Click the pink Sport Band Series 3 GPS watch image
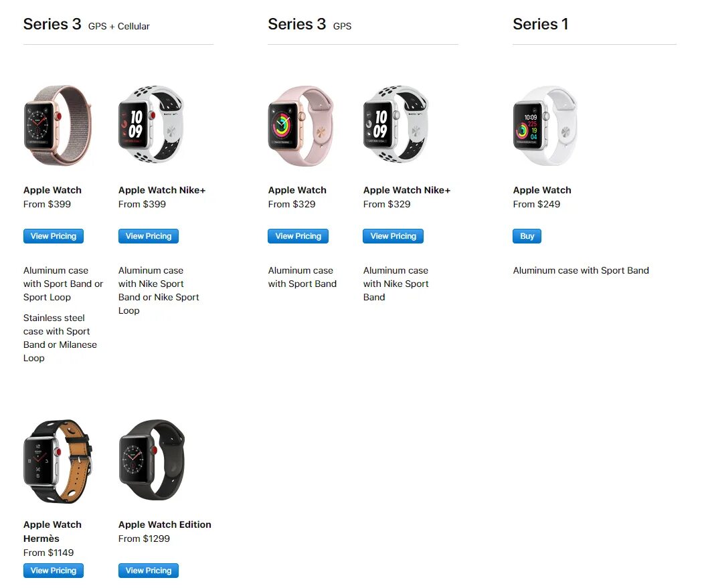The width and height of the screenshot is (704, 588). (301, 126)
